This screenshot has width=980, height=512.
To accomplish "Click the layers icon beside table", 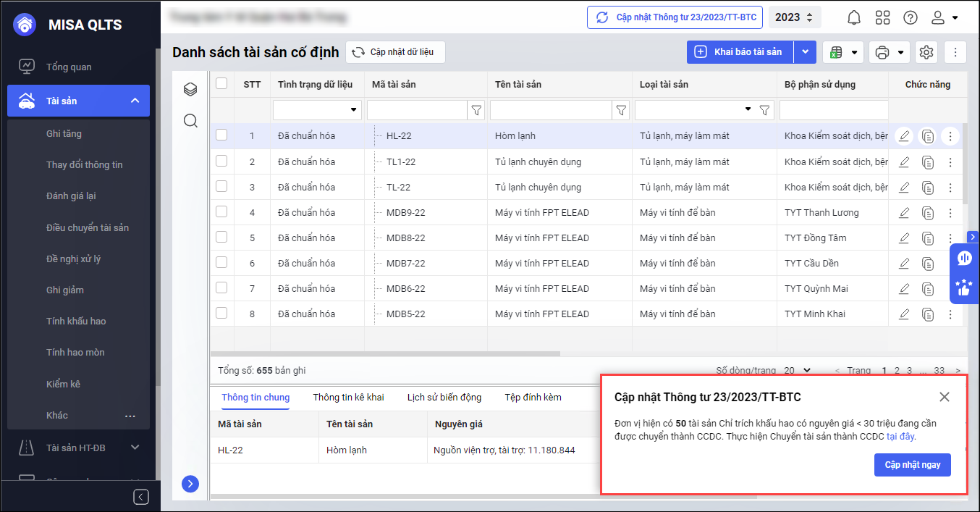I will (190, 89).
